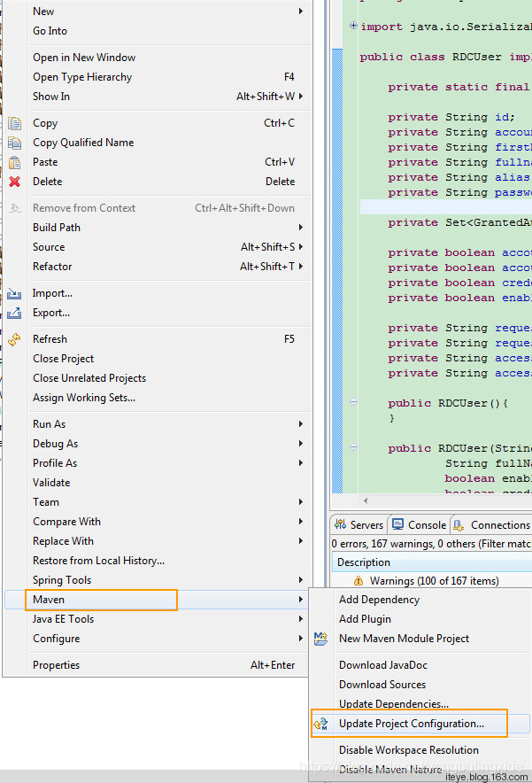Open Replace With submenu
Screen dimensions: 532x783
158,541
